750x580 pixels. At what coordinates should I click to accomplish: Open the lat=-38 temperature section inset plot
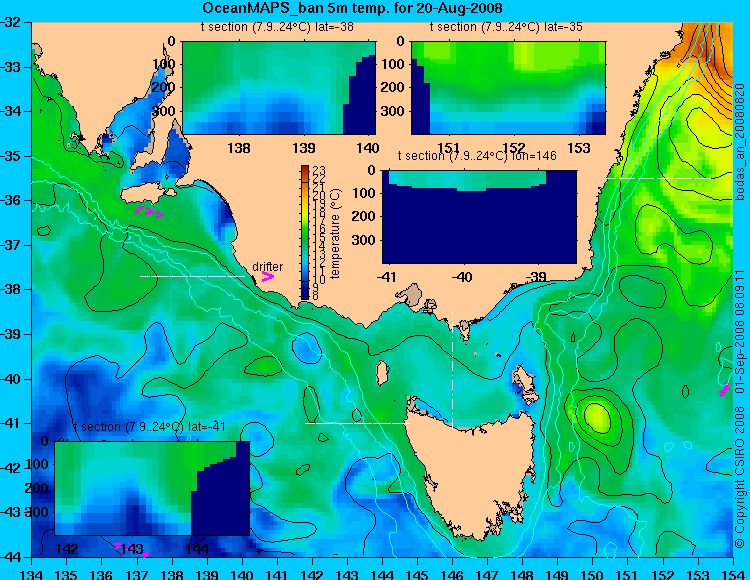click(279, 88)
